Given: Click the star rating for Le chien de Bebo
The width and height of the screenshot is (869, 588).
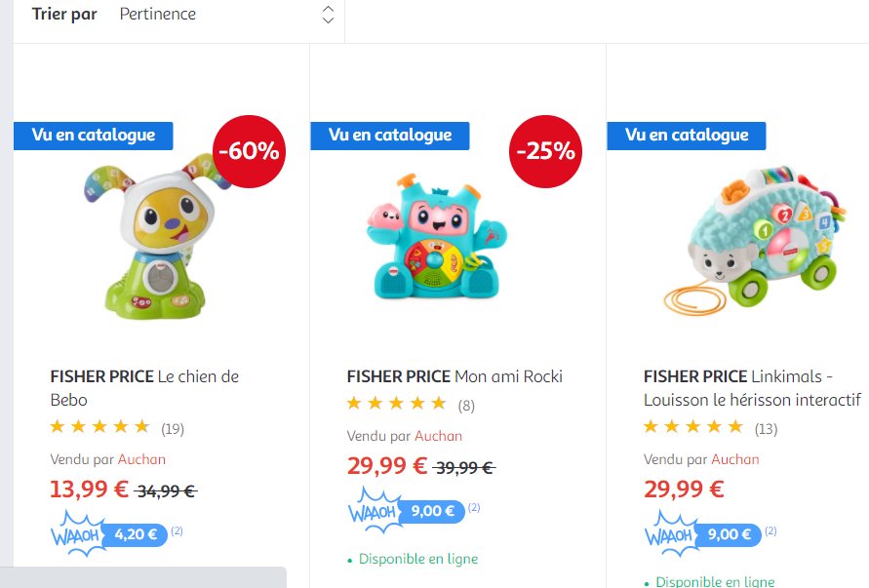Looking at the screenshot, I should [x=99, y=427].
